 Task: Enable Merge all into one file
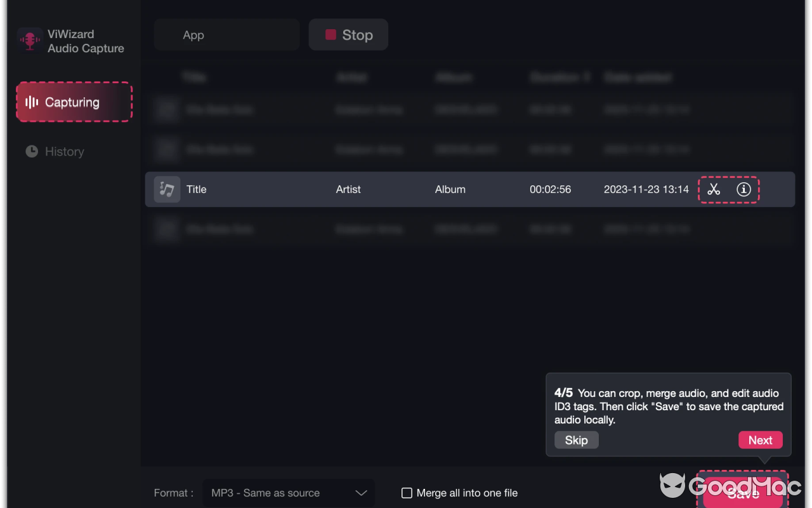coord(406,492)
